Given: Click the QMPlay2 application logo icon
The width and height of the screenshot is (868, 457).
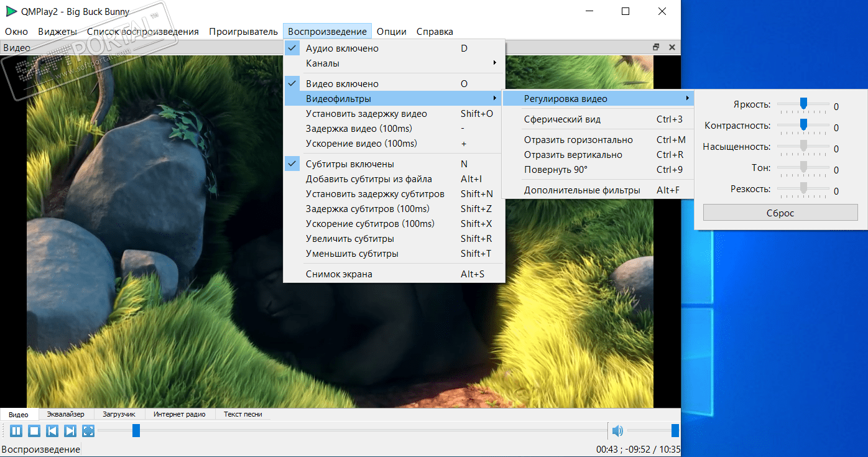Looking at the screenshot, I should 11,11.
